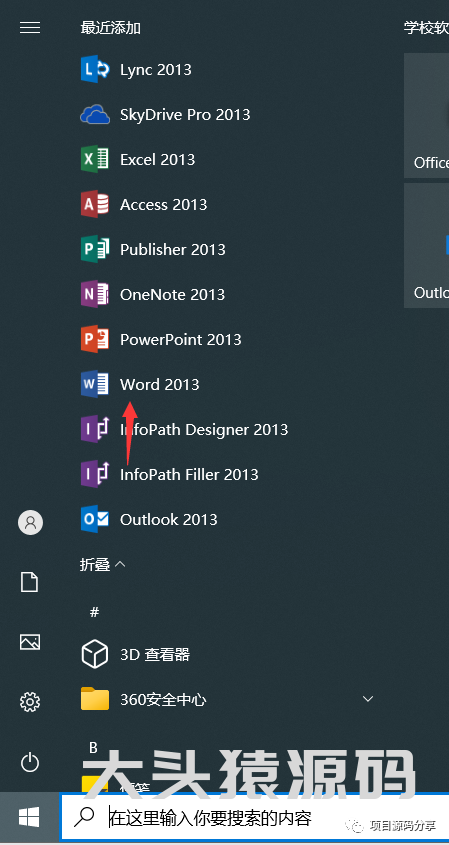The height and width of the screenshot is (845, 449).
Task: Open the Settings gear icon
Action: pyautogui.click(x=30, y=702)
